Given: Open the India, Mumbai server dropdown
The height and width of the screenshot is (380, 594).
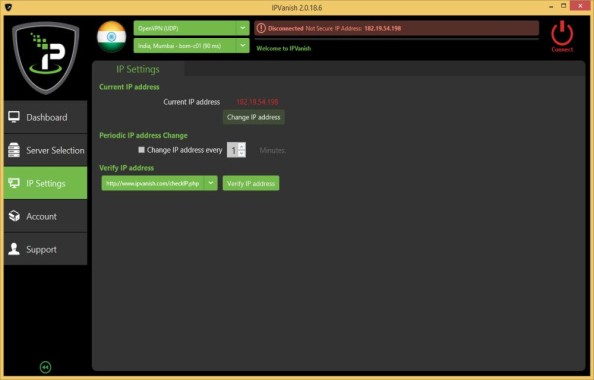Looking at the screenshot, I should tap(191, 45).
